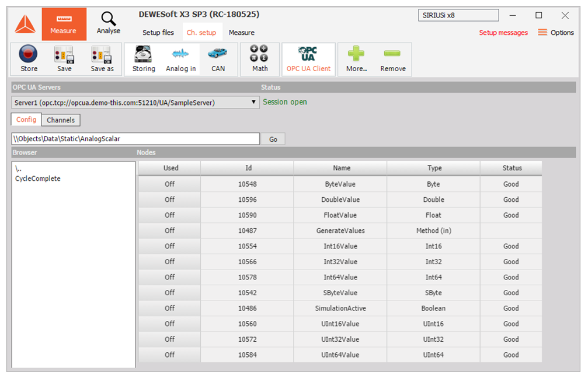Image resolution: width=588 pixels, height=378 pixels.
Task: Toggle Used Off for Int16Value
Action: coord(169,246)
